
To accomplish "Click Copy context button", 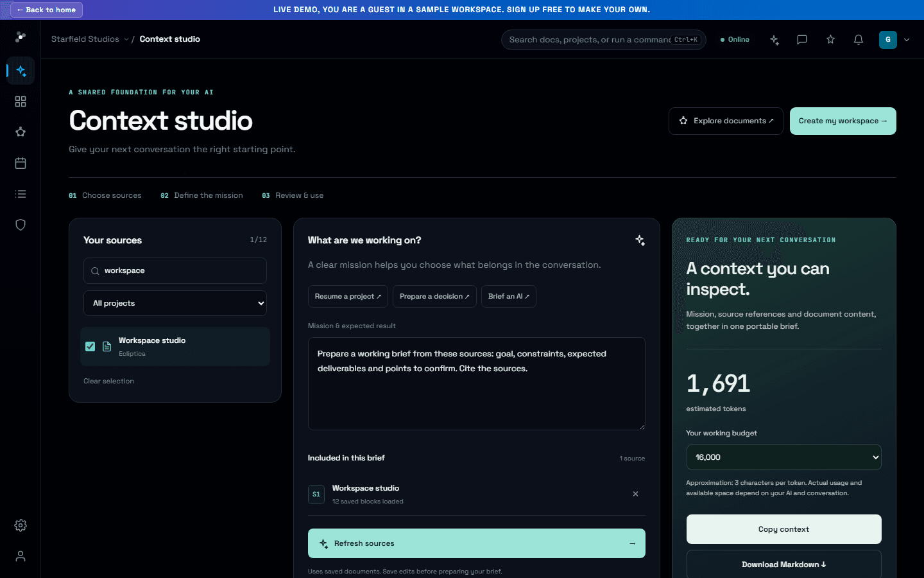I will (783, 529).
